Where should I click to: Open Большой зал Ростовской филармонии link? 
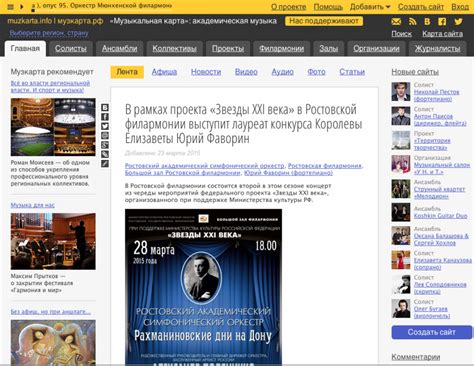[x=183, y=173]
